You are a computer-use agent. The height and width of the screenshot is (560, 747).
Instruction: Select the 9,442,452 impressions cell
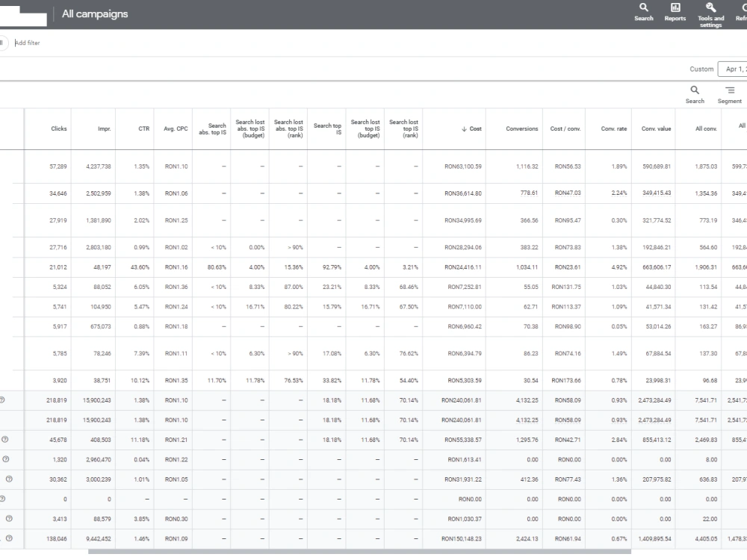[x=99, y=538]
